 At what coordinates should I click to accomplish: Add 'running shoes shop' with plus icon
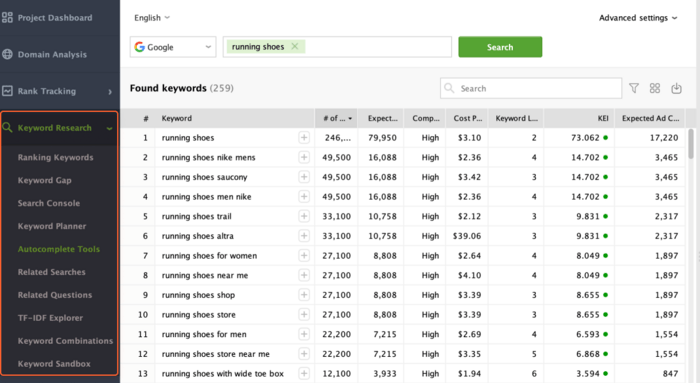click(304, 295)
